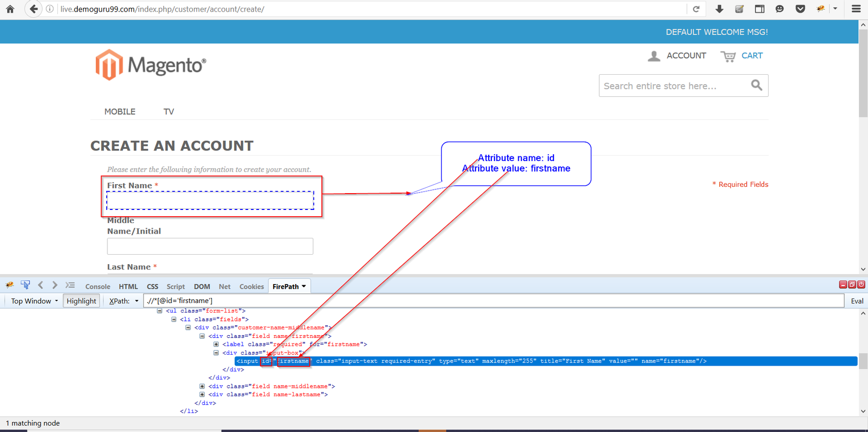Screen dimensions: 868x432
Task: Collapse the customer-name-middlename div node
Action: (188, 328)
